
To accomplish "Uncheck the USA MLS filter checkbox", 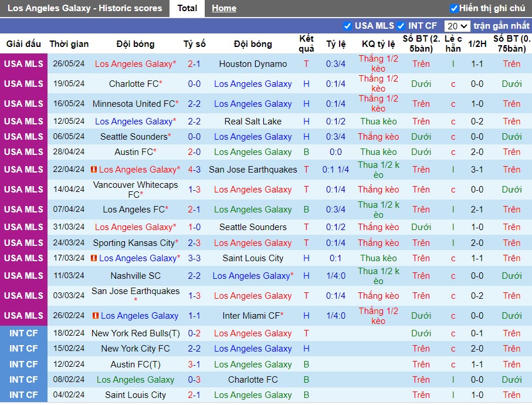I will pyautogui.click(x=347, y=26).
